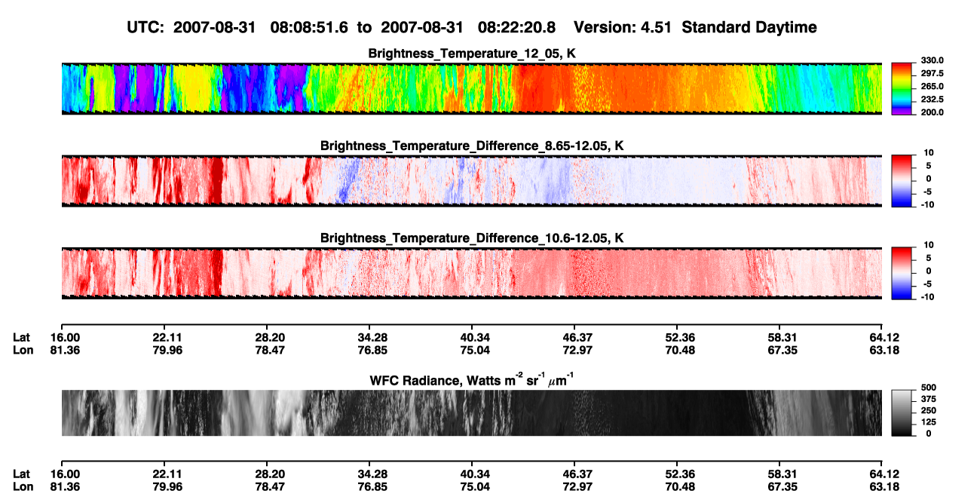980x503 pixels.
Task: Click the red-blue colorbar beside the 10.6-12.05 panel
Action: click(x=902, y=274)
